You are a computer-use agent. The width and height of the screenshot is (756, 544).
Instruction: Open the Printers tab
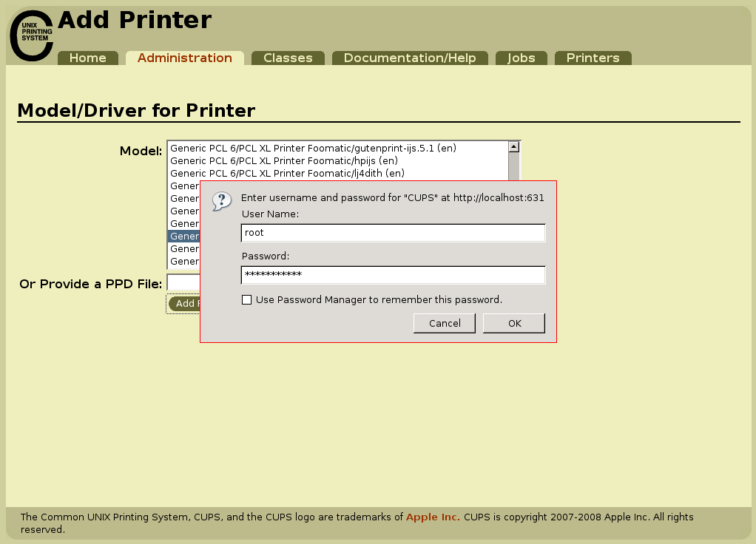click(593, 57)
